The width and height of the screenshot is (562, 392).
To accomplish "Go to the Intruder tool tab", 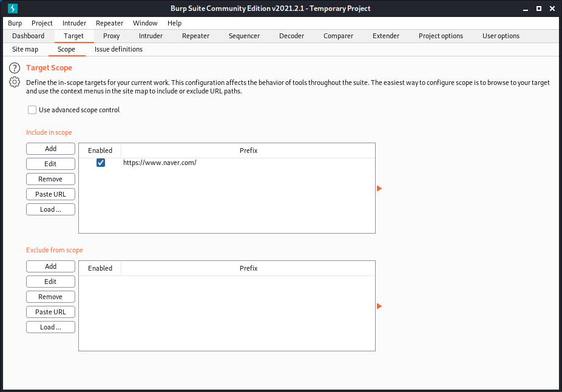I will [x=151, y=36].
